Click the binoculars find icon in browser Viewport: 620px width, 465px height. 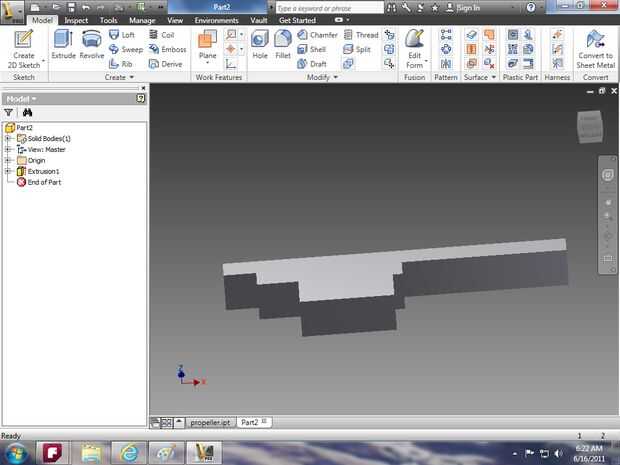[x=27, y=113]
